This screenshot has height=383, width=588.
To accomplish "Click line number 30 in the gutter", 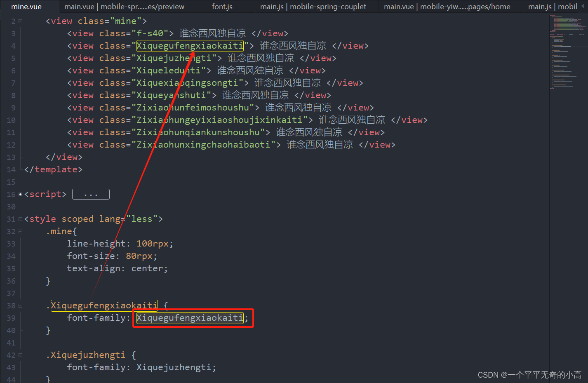I will tap(11, 207).
